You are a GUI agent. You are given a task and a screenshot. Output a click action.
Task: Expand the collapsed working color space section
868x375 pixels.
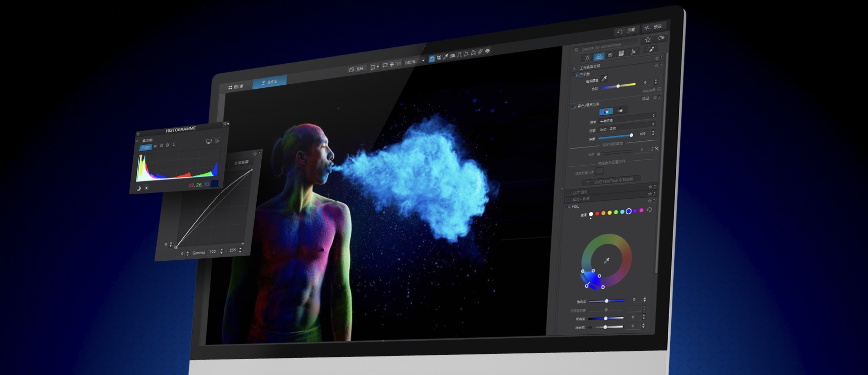[x=574, y=68]
